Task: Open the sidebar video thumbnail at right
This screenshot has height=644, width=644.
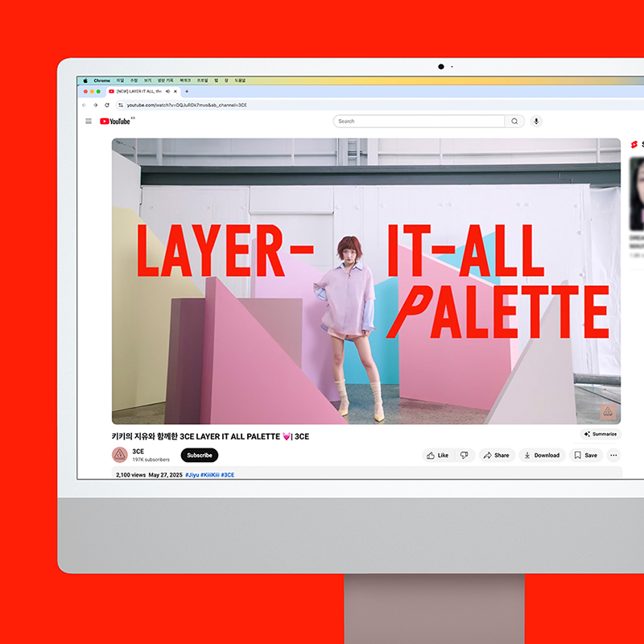Action: [x=637, y=194]
